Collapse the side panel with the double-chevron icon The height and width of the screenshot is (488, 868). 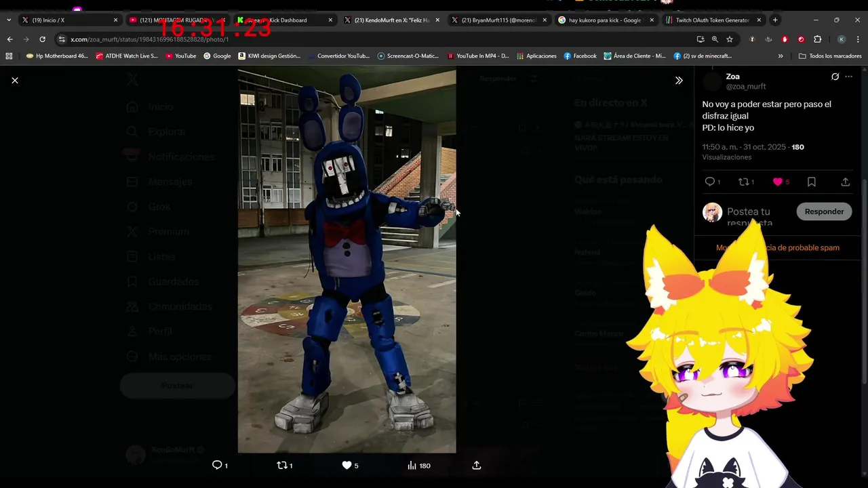(679, 80)
